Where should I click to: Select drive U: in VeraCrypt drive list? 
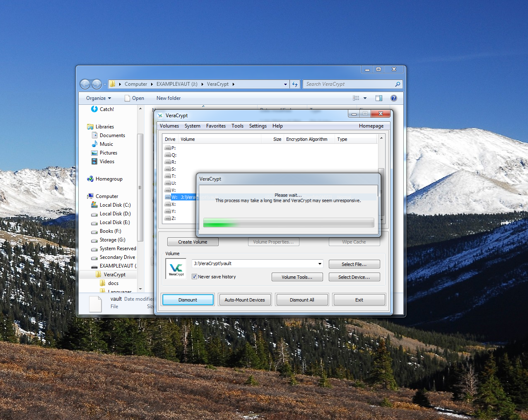tap(170, 183)
